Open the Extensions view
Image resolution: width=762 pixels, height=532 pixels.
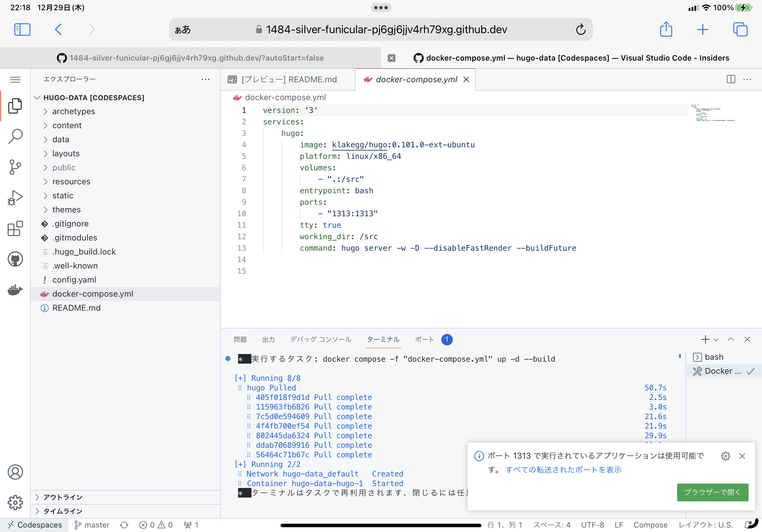coord(15,228)
